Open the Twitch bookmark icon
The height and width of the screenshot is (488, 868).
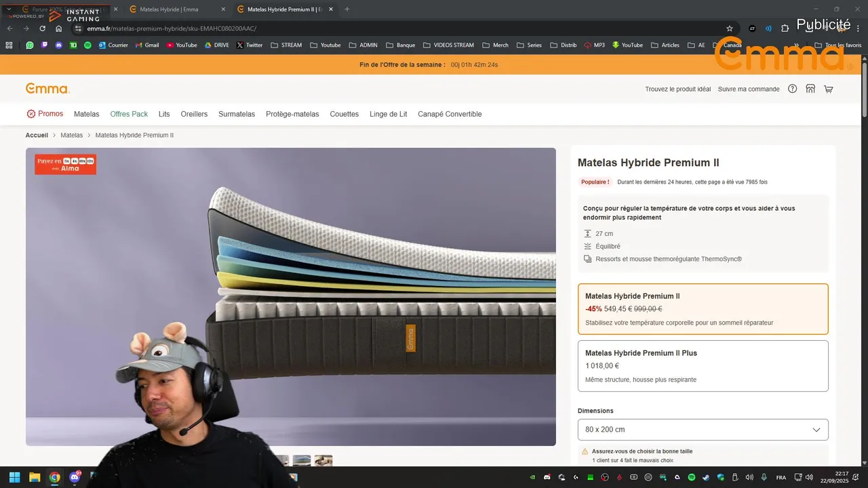44,45
